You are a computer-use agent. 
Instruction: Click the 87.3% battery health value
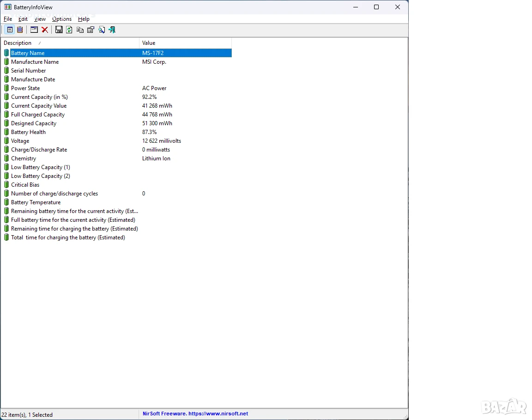pyautogui.click(x=149, y=132)
